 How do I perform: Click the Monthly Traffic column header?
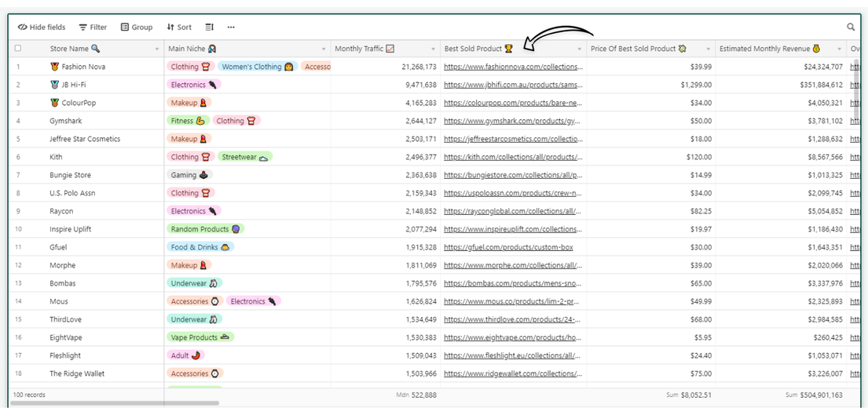(385, 49)
